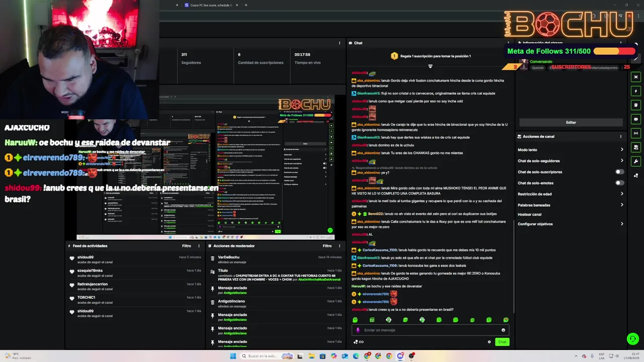Click the green Chat send button
This screenshot has width=644, height=362.
(x=502, y=342)
